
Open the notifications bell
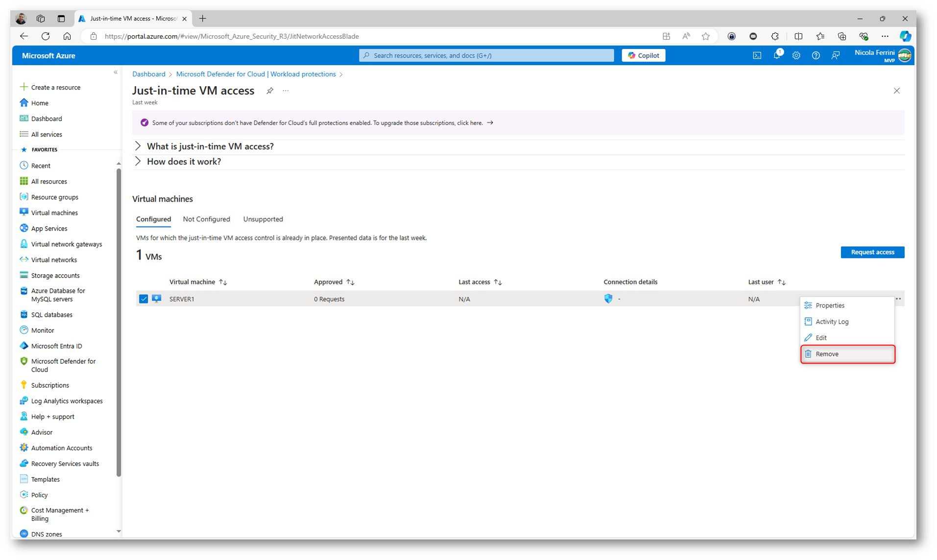777,55
